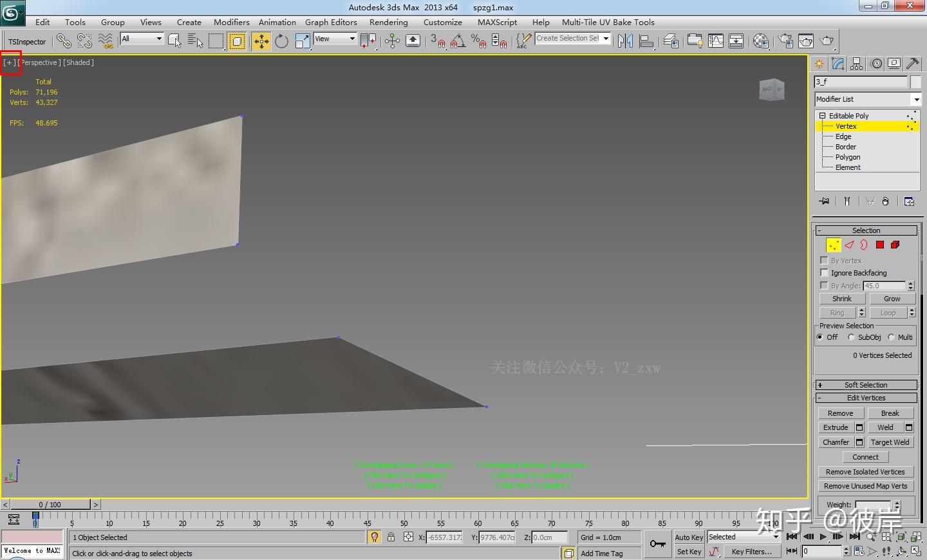The width and height of the screenshot is (927, 560).
Task: Click the Target Weld button
Action: tap(890, 442)
